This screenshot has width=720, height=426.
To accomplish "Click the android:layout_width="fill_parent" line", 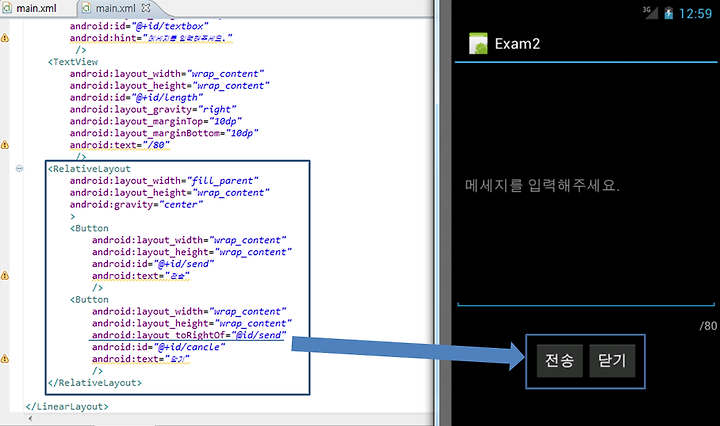I will [164, 180].
